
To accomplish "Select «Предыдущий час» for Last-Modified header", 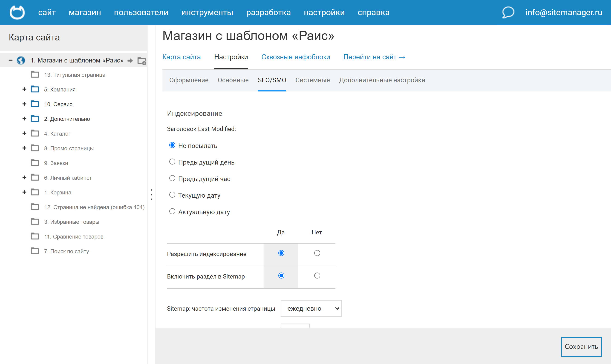I will tap(172, 178).
